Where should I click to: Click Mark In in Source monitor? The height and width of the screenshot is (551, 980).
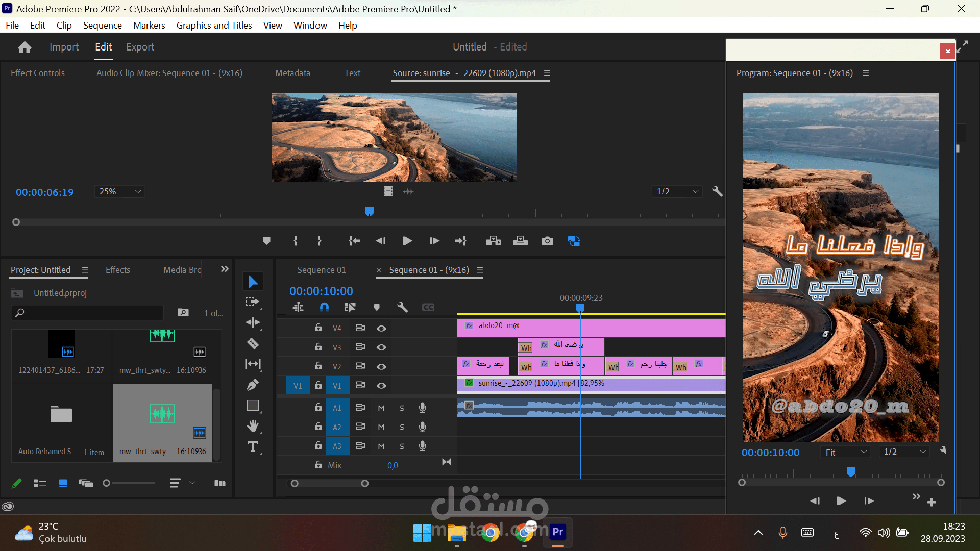pos(296,241)
